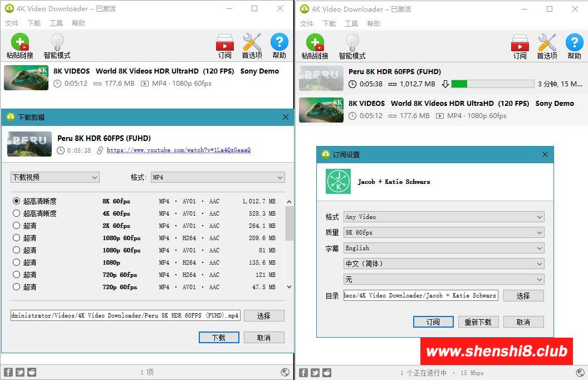Open Facebook icon in left window status bar

(x=8, y=372)
